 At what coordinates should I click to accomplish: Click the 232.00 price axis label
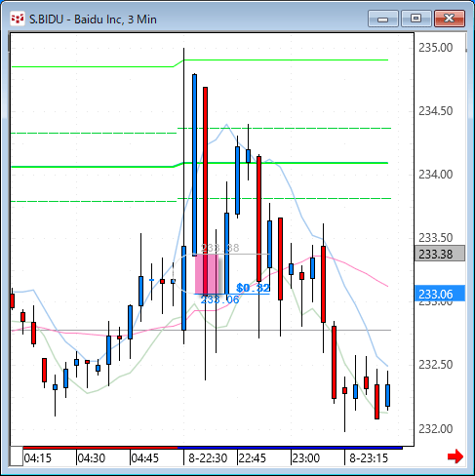[435, 429]
